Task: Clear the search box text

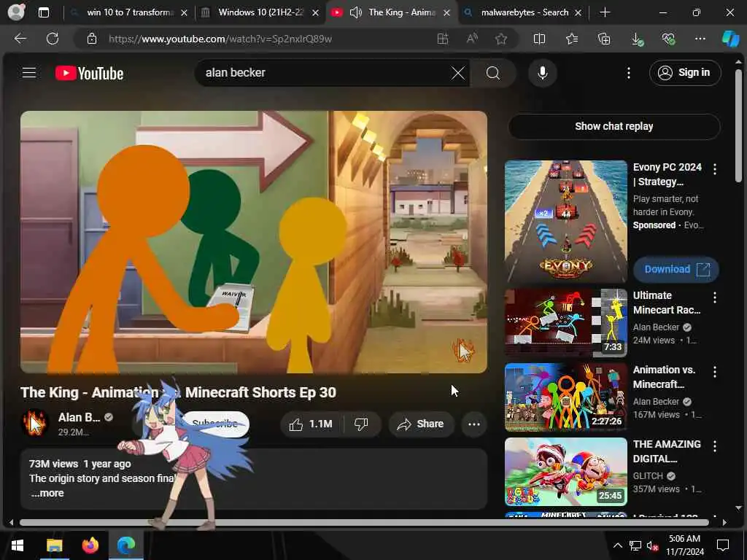Action: click(x=458, y=73)
